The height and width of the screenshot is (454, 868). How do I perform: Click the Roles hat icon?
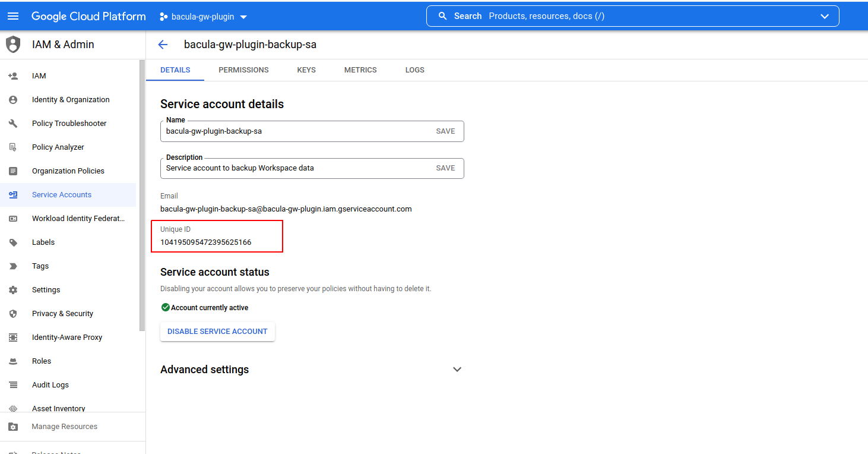coord(13,361)
